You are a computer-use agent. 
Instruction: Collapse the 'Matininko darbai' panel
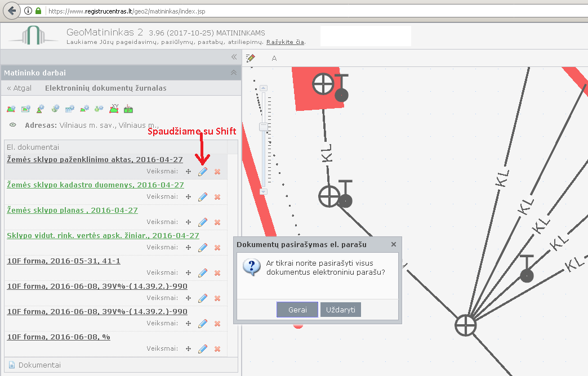pyautogui.click(x=234, y=73)
